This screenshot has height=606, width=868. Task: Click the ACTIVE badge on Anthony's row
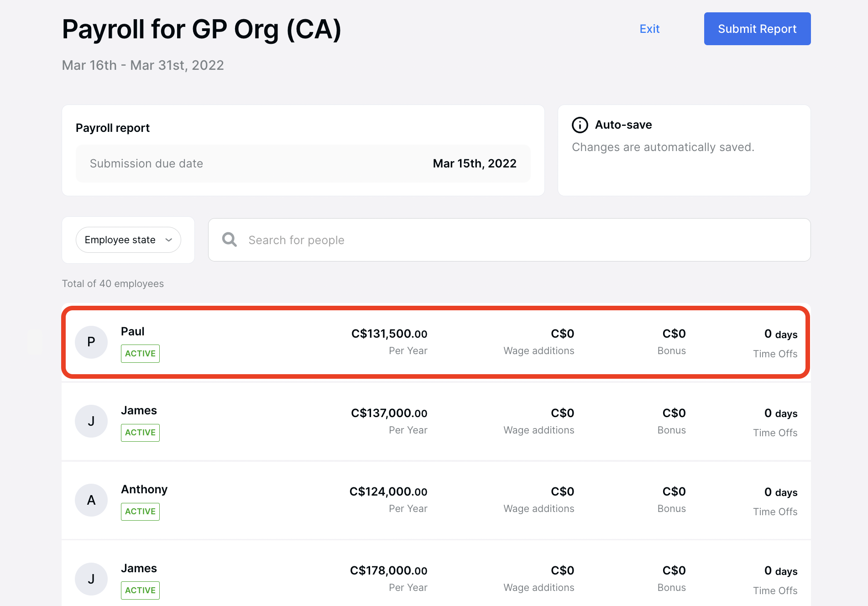click(x=140, y=511)
